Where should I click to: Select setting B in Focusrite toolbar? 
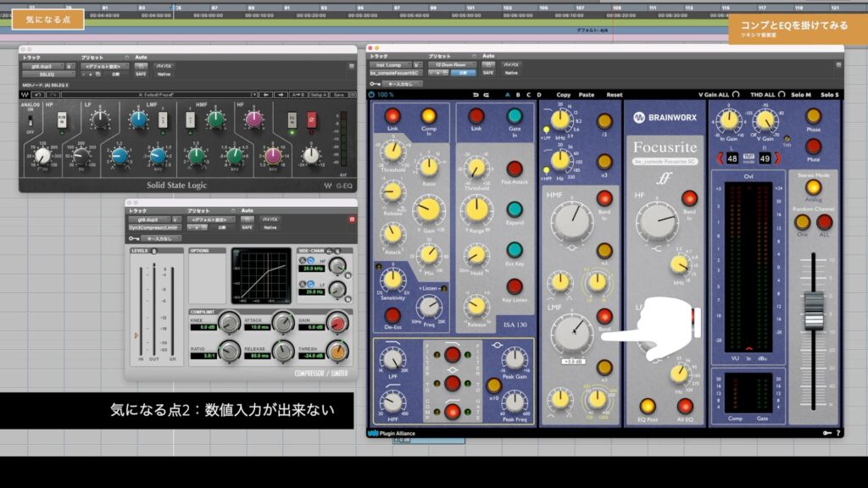[x=518, y=95]
